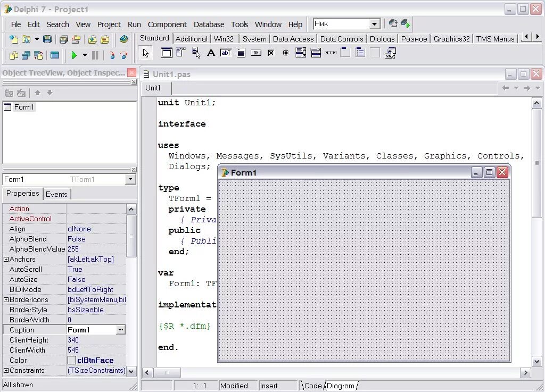This screenshot has width=545, height=392.
Task: Expand the Constraints property
Action: [x=6, y=371]
